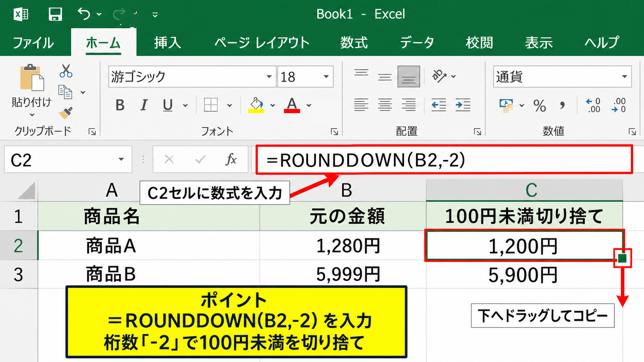Screen dimensions: 644x362
Task: Click the Redo arrow icon
Action: pyautogui.click(x=119, y=15)
